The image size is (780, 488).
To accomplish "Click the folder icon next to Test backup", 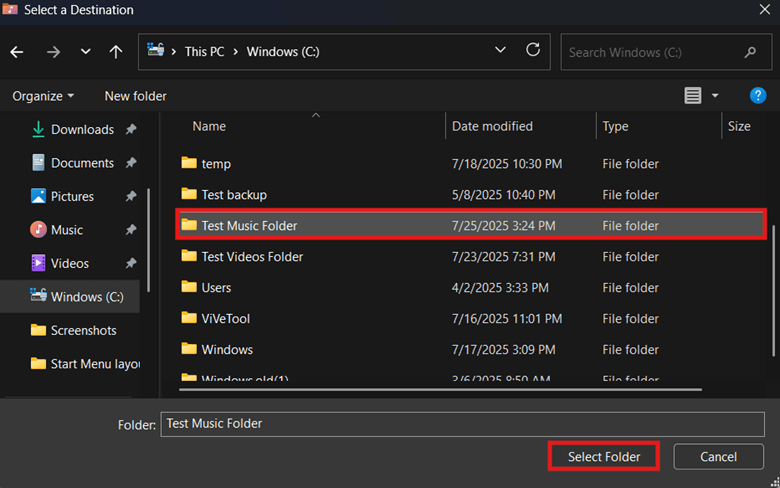I will [189, 194].
